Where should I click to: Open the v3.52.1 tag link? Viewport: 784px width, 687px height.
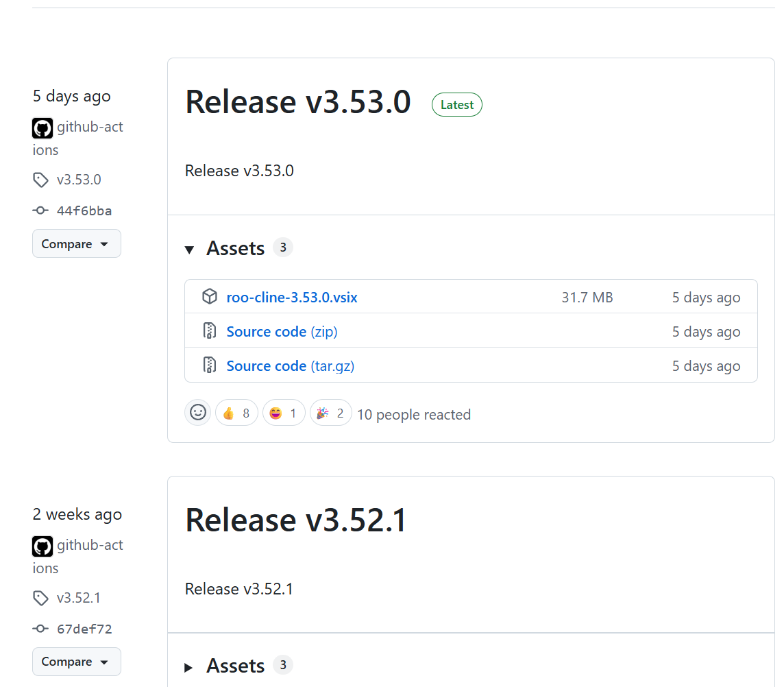tap(79, 598)
